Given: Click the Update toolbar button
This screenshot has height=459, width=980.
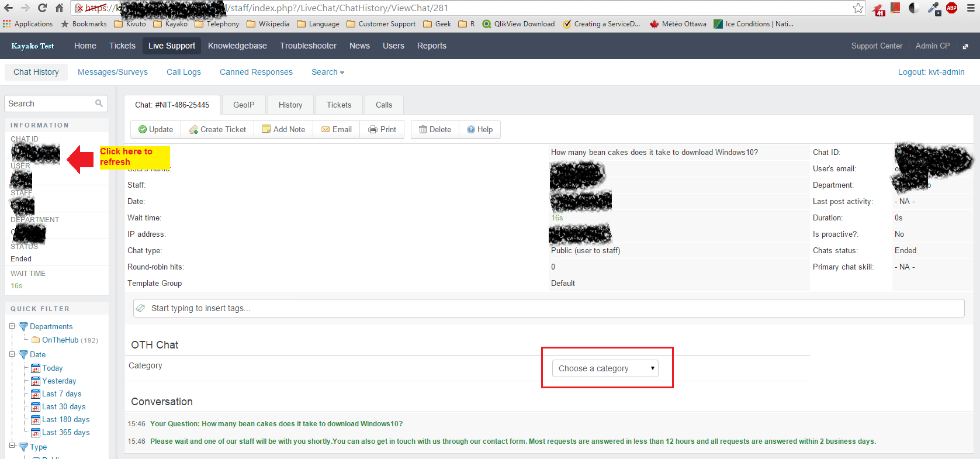Looking at the screenshot, I should [x=155, y=129].
